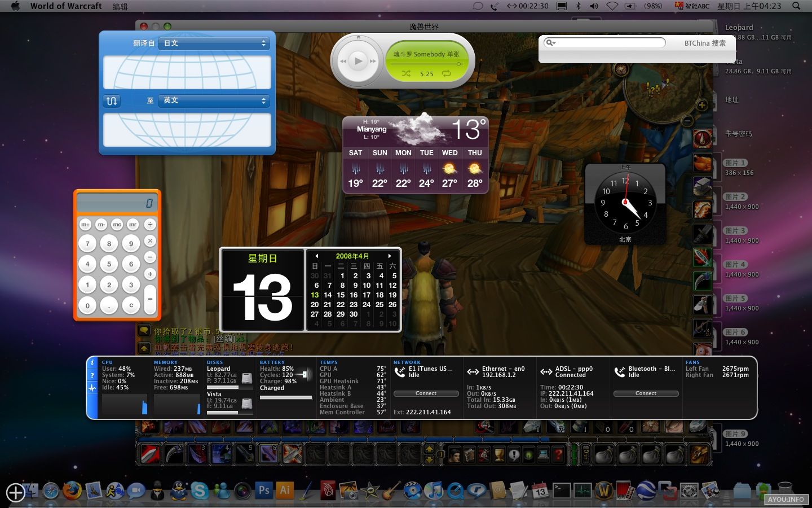Screen dimensions: 812x508
Task: Open Skype in the Dock
Action: click(x=200, y=491)
